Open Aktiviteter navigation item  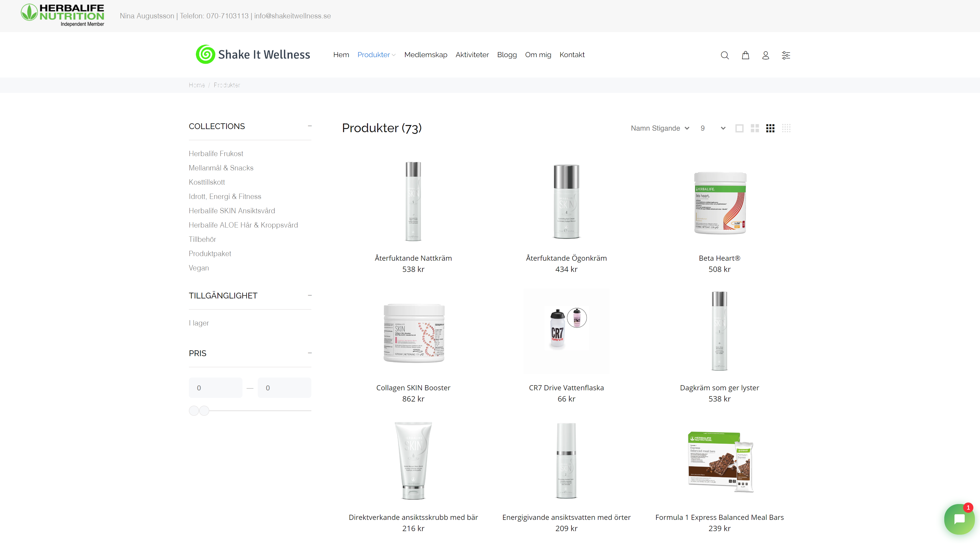tap(472, 55)
